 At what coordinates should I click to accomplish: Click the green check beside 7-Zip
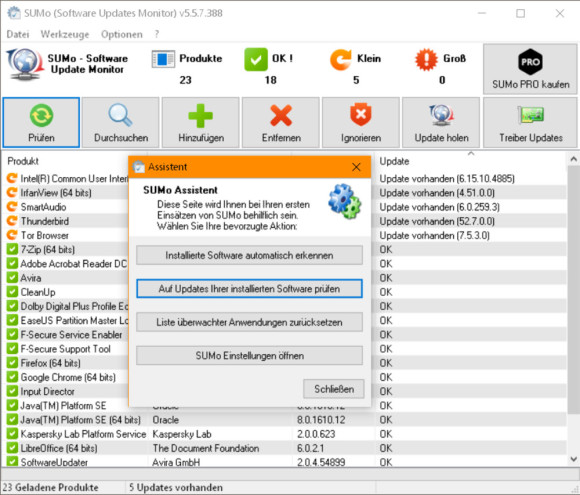click(x=12, y=249)
